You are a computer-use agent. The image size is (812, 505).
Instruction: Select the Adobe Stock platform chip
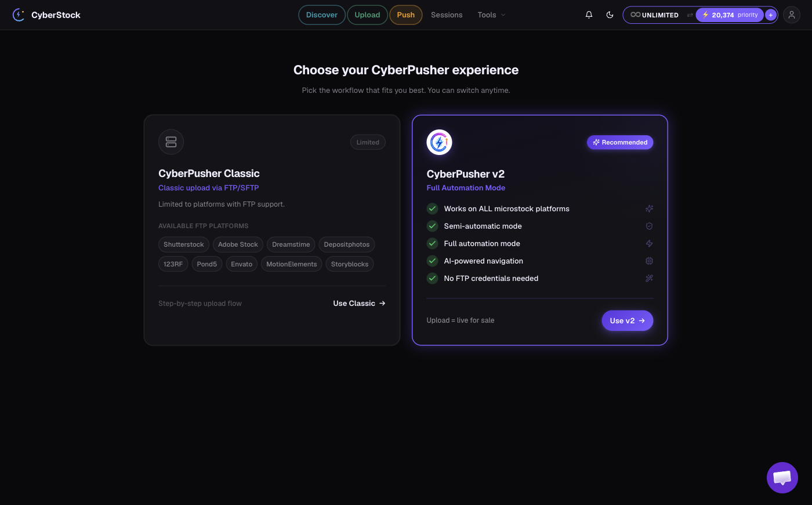pos(238,244)
